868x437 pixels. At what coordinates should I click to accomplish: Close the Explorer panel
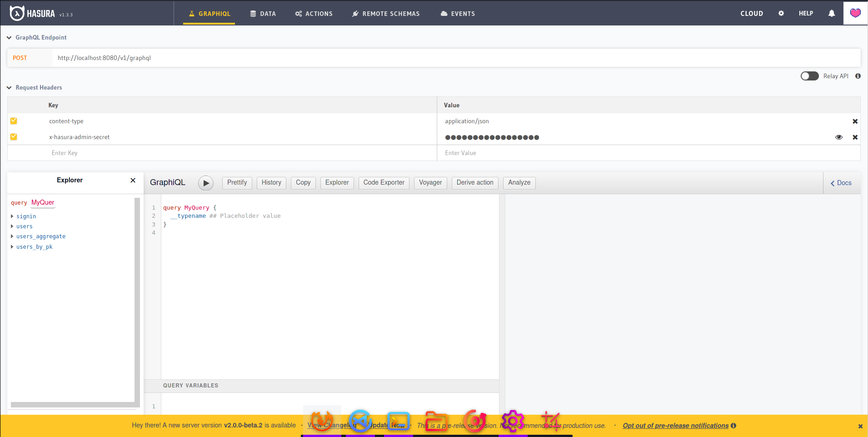pos(133,181)
